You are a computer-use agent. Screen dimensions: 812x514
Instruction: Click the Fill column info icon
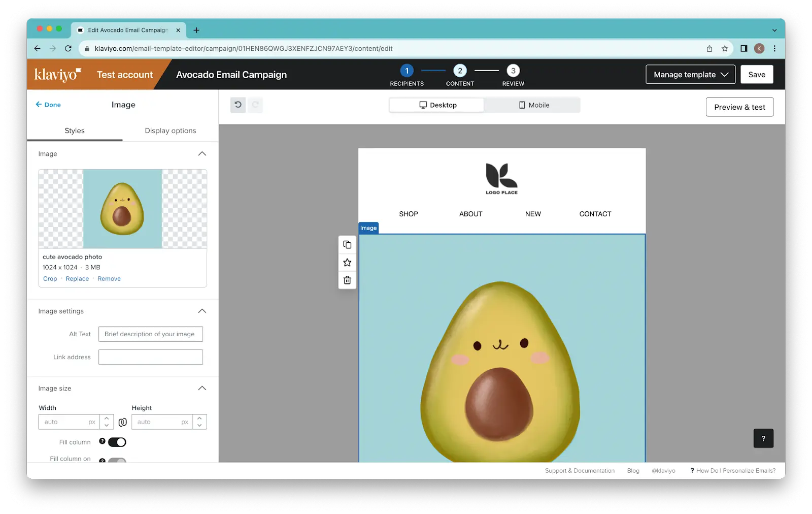102,441
